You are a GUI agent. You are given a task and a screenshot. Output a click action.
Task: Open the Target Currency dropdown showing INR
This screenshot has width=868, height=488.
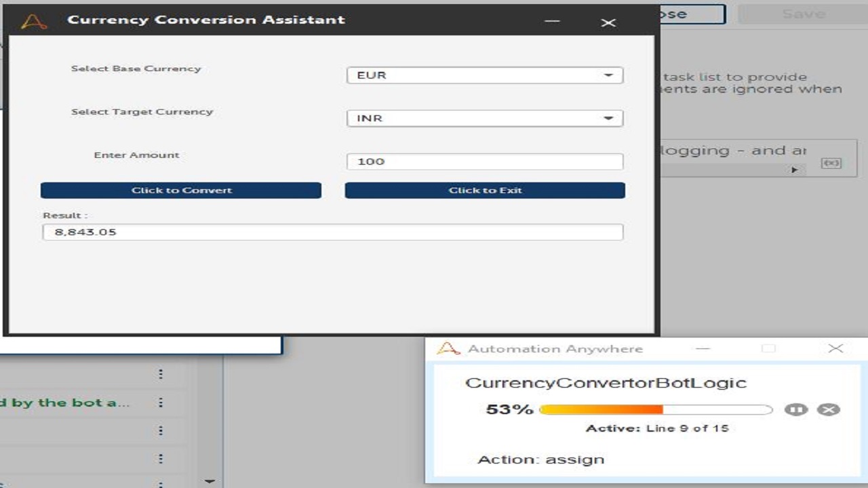(485, 119)
